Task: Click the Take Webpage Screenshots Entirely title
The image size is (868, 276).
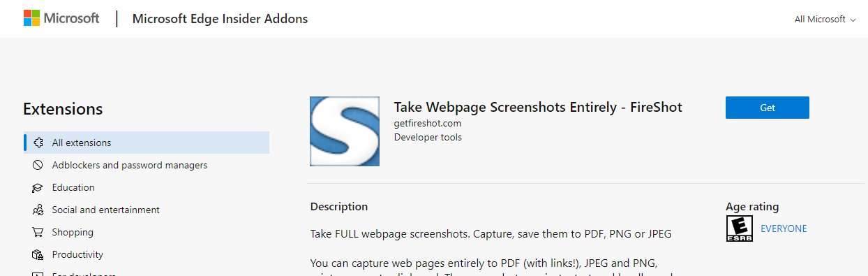Action: point(538,107)
